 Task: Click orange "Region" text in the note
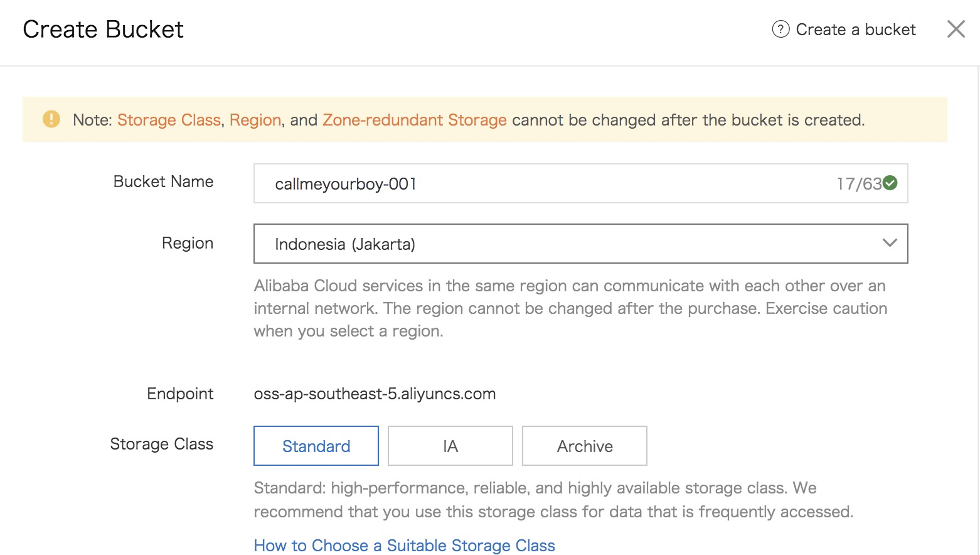click(x=255, y=120)
